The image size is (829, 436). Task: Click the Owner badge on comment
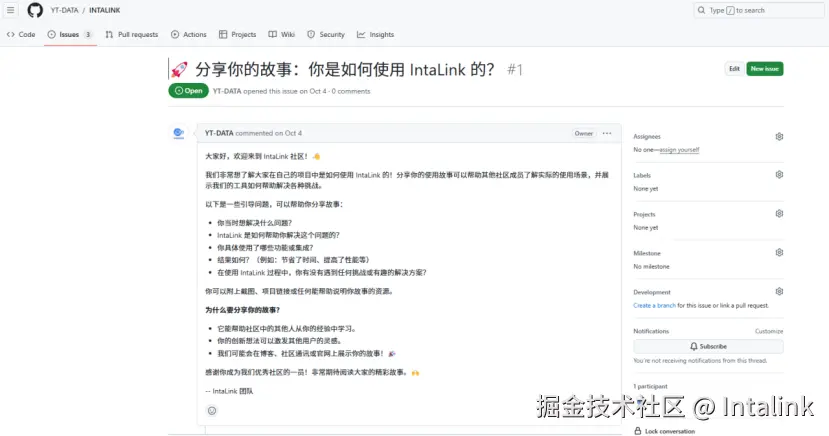point(584,133)
